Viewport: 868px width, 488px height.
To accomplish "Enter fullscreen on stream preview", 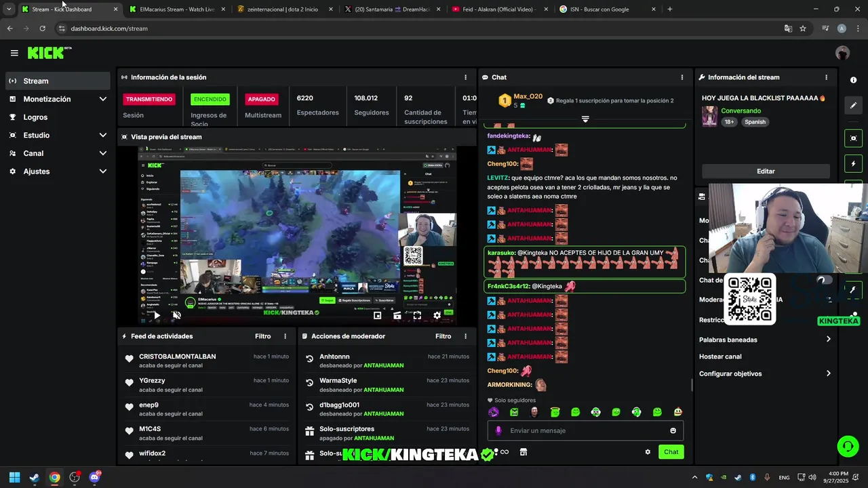I will pyautogui.click(x=417, y=315).
